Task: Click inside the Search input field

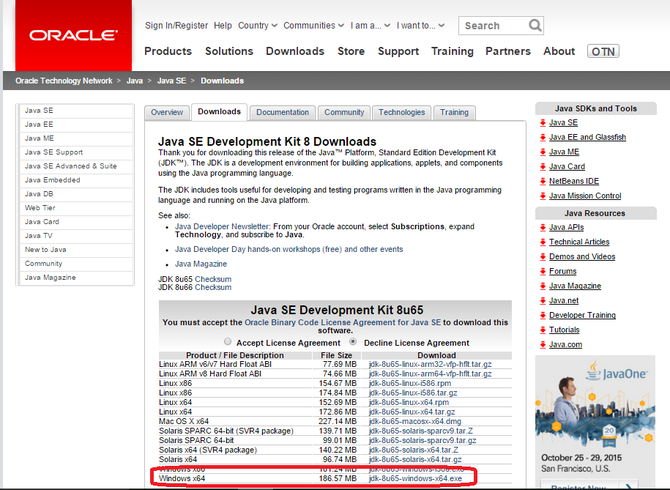Action: tap(493, 26)
